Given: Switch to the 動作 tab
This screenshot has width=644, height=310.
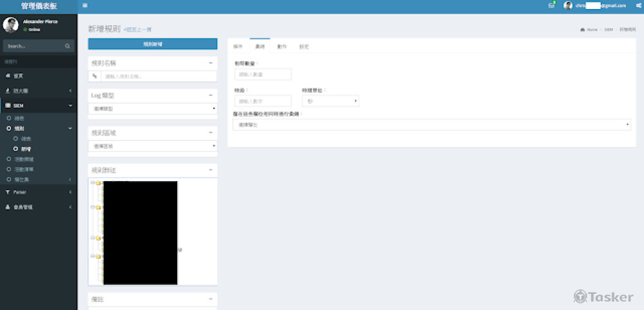Looking at the screenshot, I should (x=282, y=46).
